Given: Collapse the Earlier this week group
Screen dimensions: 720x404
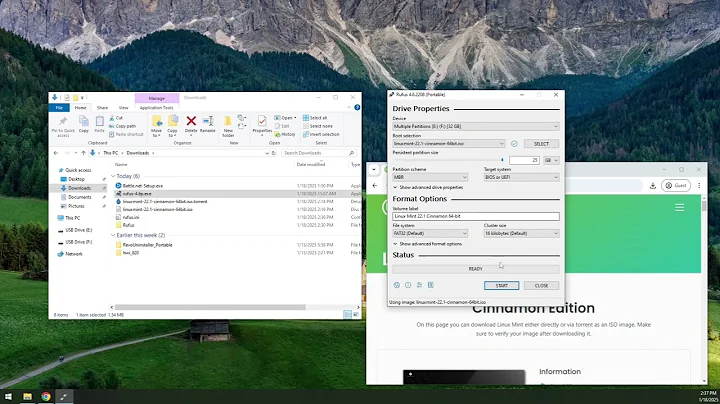Looking at the screenshot, I should click(113, 236).
